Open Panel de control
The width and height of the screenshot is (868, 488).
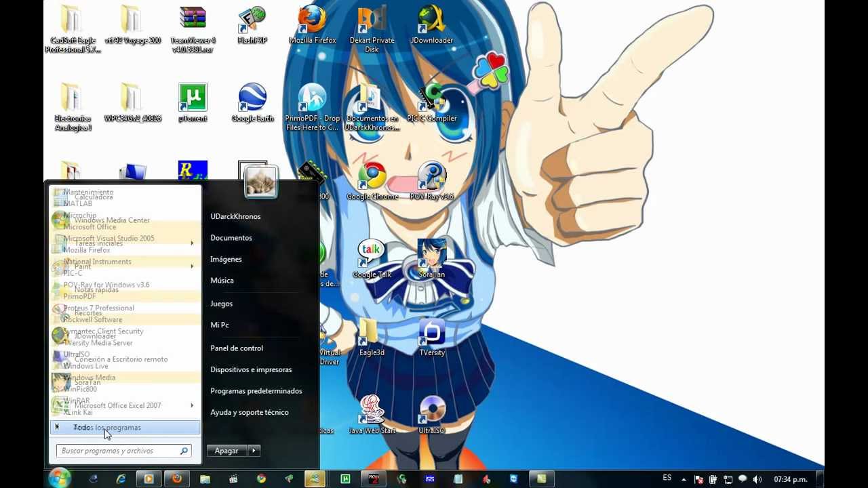237,348
